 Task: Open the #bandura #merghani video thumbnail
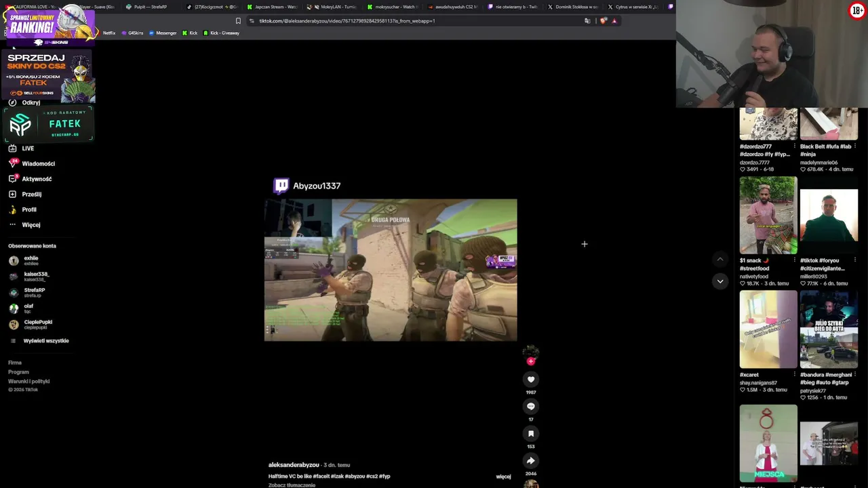click(x=829, y=329)
